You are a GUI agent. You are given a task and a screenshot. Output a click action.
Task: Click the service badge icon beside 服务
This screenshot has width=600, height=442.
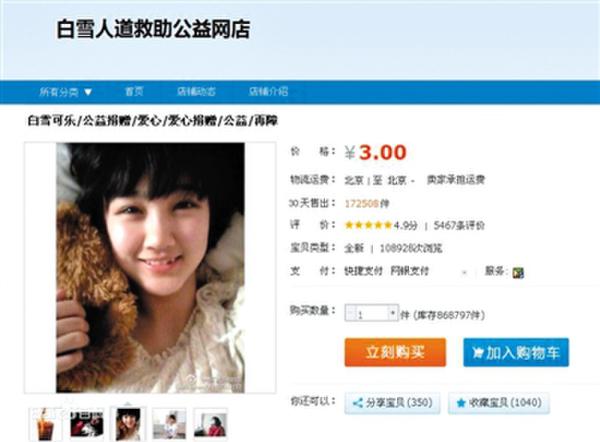pyautogui.click(x=518, y=272)
